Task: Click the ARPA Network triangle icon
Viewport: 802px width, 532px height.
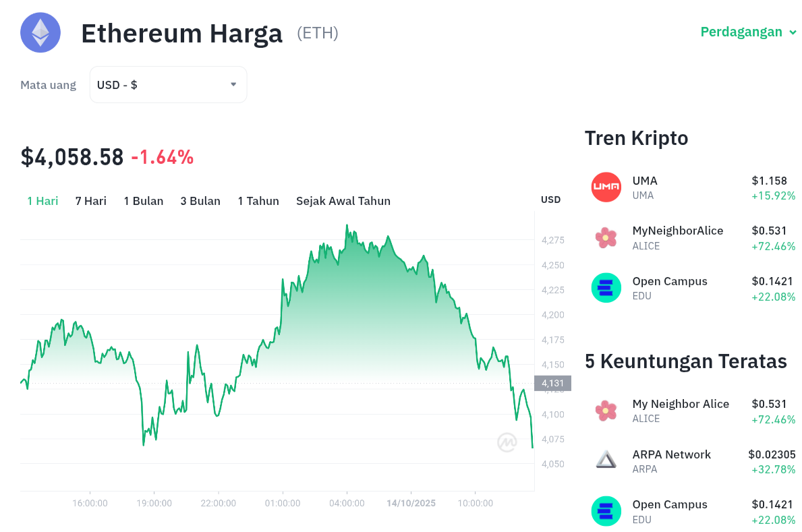Action: pos(606,461)
